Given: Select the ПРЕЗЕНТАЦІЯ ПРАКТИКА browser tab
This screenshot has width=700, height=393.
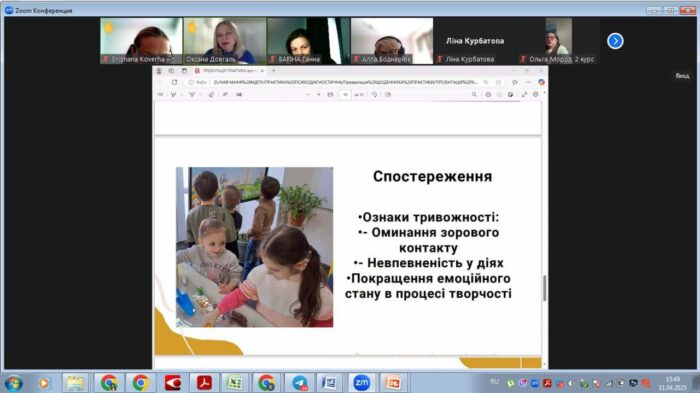Looking at the screenshot, I should 229,71.
